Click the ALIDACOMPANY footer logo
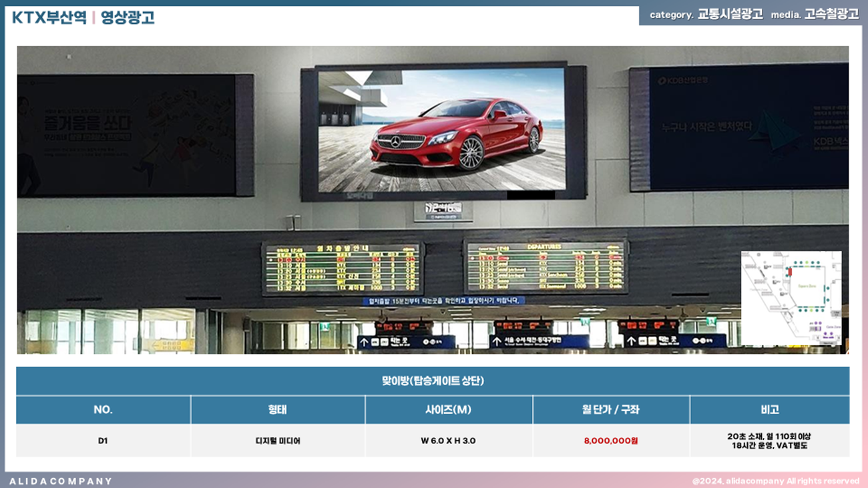Image resolution: width=868 pixels, height=488 pixels. coord(61,481)
